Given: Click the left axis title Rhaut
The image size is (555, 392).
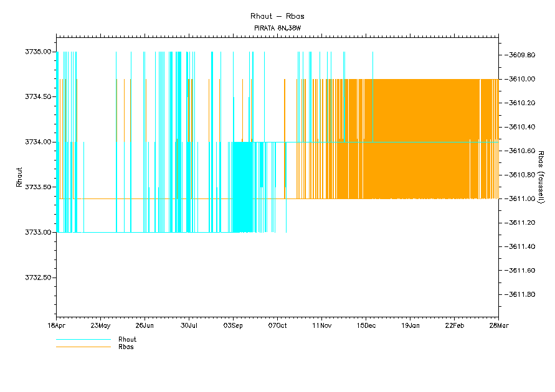Looking at the screenshot, I should coord(19,177).
